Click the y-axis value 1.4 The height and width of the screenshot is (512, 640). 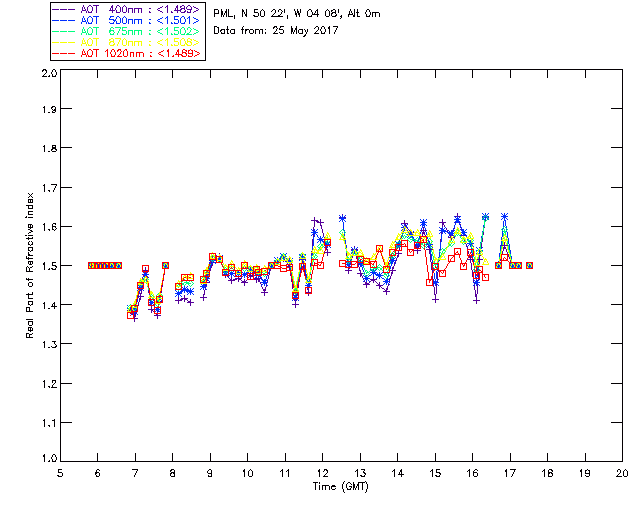click(x=49, y=305)
